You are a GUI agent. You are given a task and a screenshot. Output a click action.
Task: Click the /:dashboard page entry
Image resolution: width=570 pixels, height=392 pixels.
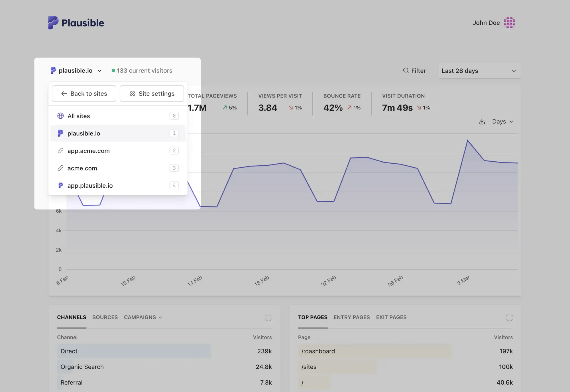click(318, 351)
